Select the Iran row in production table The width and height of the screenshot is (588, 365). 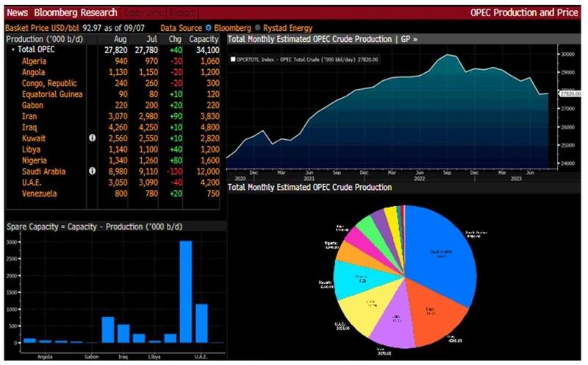tap(110, 116)
